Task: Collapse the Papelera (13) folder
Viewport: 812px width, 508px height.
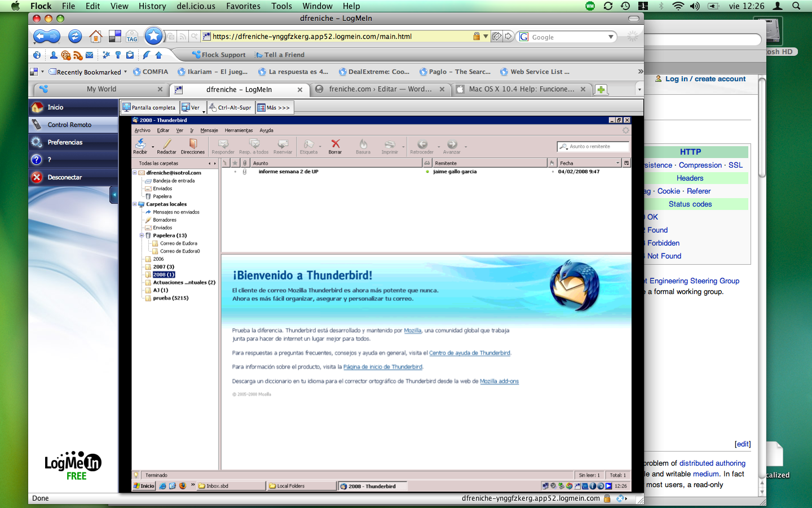Action: pos(142,235)
